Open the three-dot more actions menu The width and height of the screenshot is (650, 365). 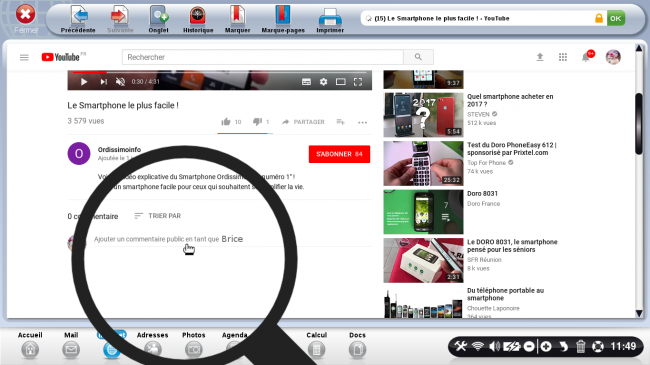click(362, 122)
